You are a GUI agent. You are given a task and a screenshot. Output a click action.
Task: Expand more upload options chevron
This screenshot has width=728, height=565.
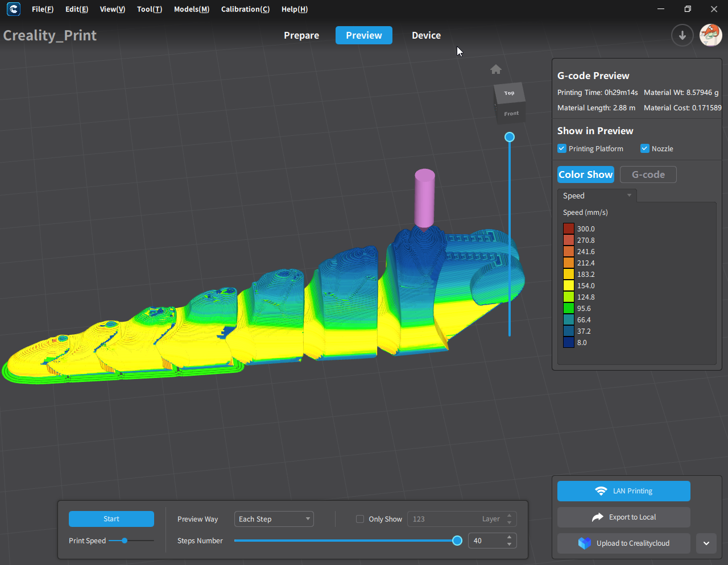coord(706,543)
